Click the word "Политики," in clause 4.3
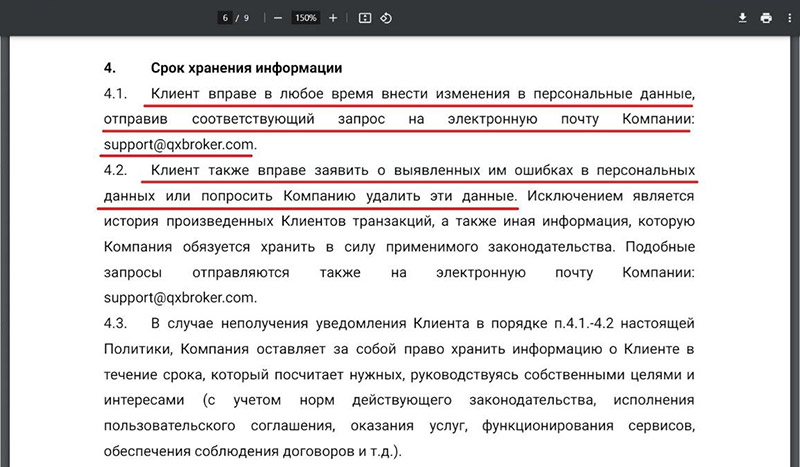Screen dimensions: 800x467 tap(139, 349)
